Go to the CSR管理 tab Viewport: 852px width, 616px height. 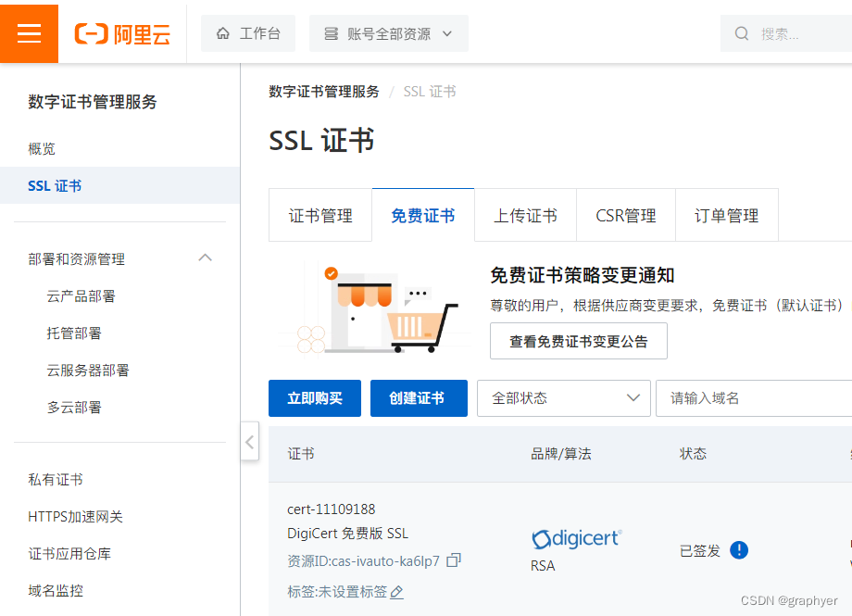(x=626, y=215)
